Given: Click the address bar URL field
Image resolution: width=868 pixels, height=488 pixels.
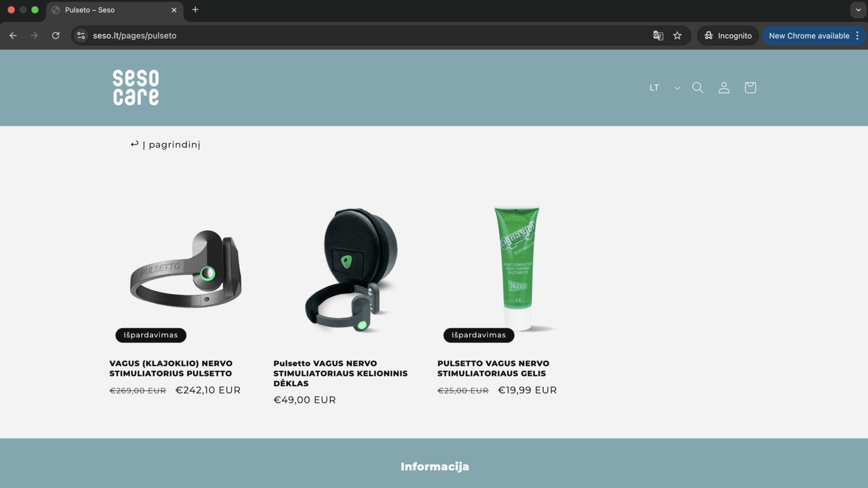Looking at the screenshot, I should pyautogui.click(x=369, y=36).
